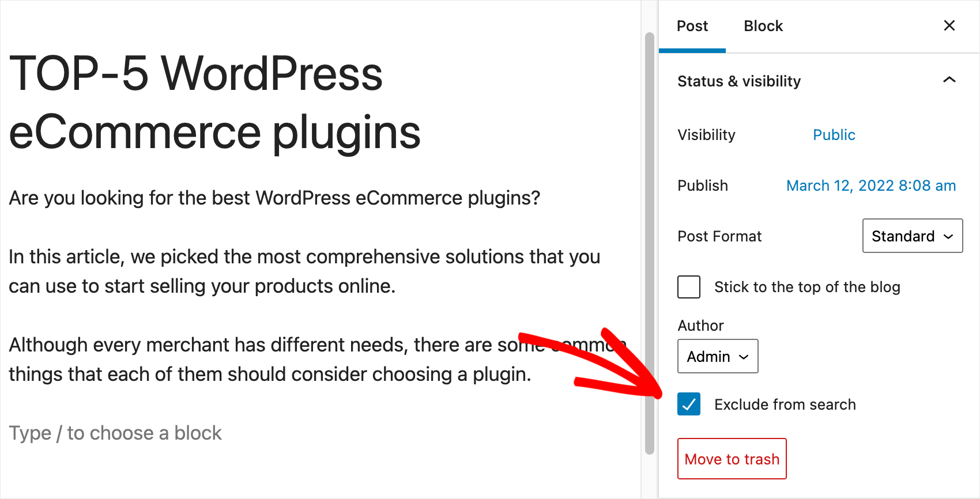Screen dimensions: 980x499
Task: Click the upward chevron beside Status & visibility
Action: [949, 80]
